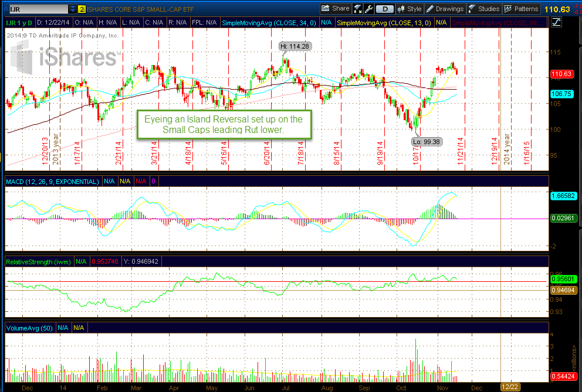
Task: Click the ISHARES CORE S&P SMALL-CAP ETF title
Action: pyautogui.click(x=140, y=9)
